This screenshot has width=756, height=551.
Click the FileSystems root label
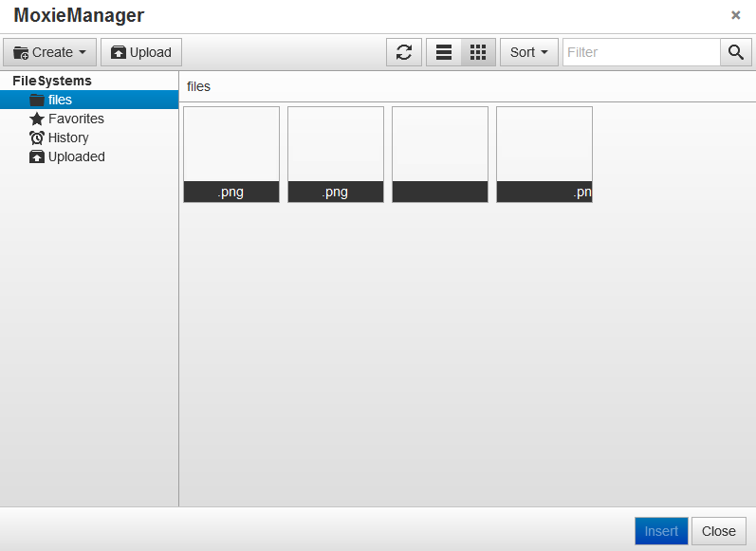click(52, 81)
